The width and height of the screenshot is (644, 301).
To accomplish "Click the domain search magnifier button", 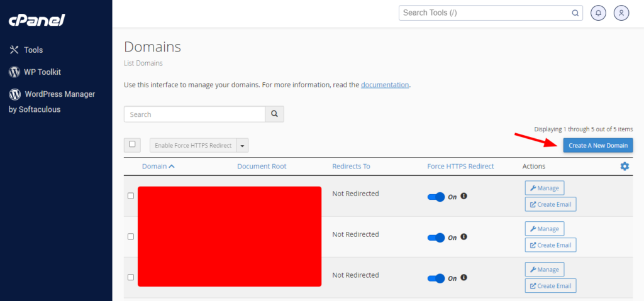I will click(x=275, y=114).
